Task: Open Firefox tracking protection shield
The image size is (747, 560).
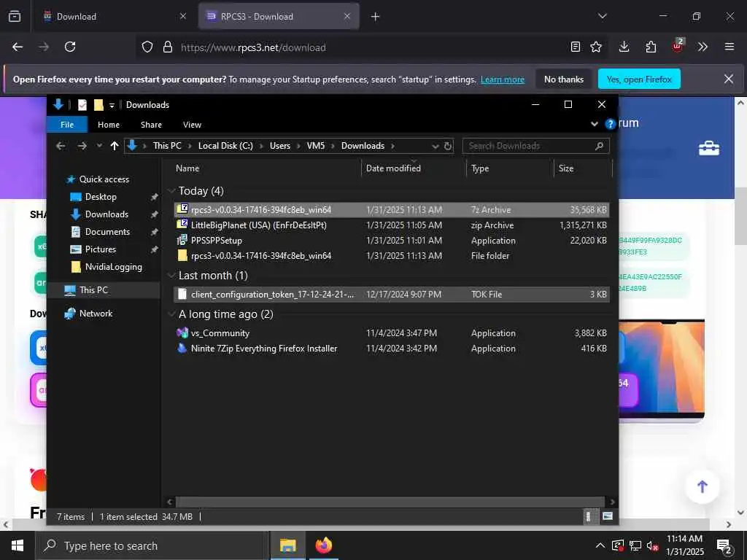Action: point(147,47)
